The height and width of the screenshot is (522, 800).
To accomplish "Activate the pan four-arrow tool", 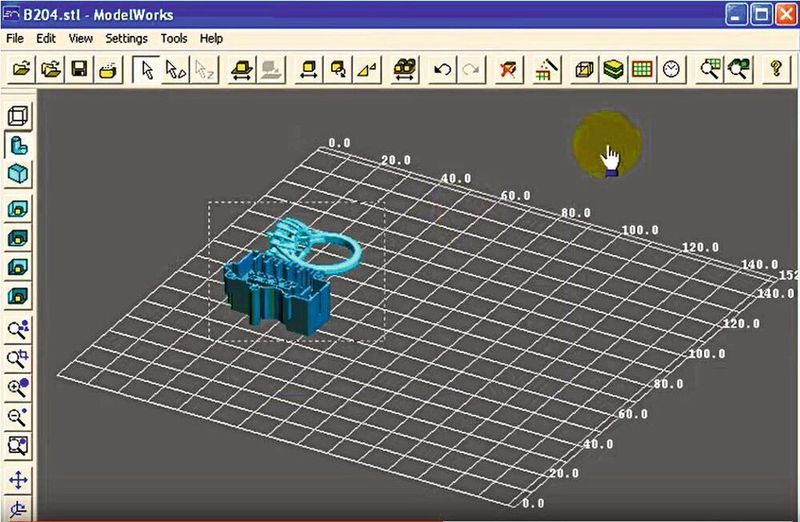I will [18, 480].
